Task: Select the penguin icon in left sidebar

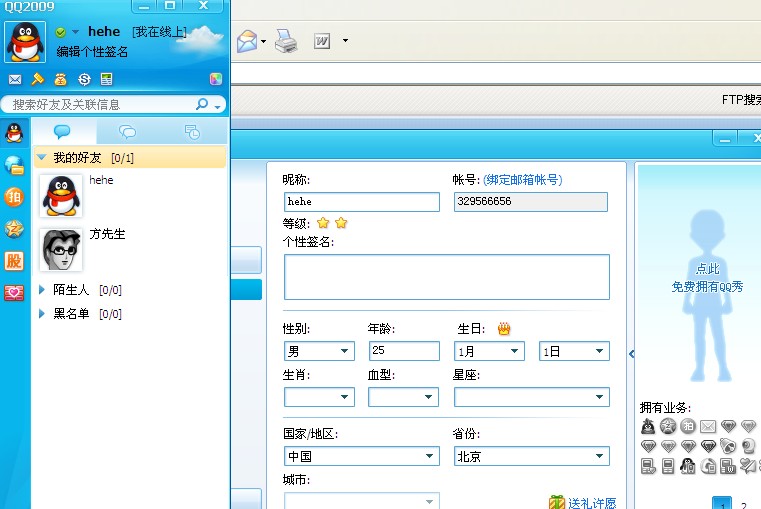Action: coord(14,132)
